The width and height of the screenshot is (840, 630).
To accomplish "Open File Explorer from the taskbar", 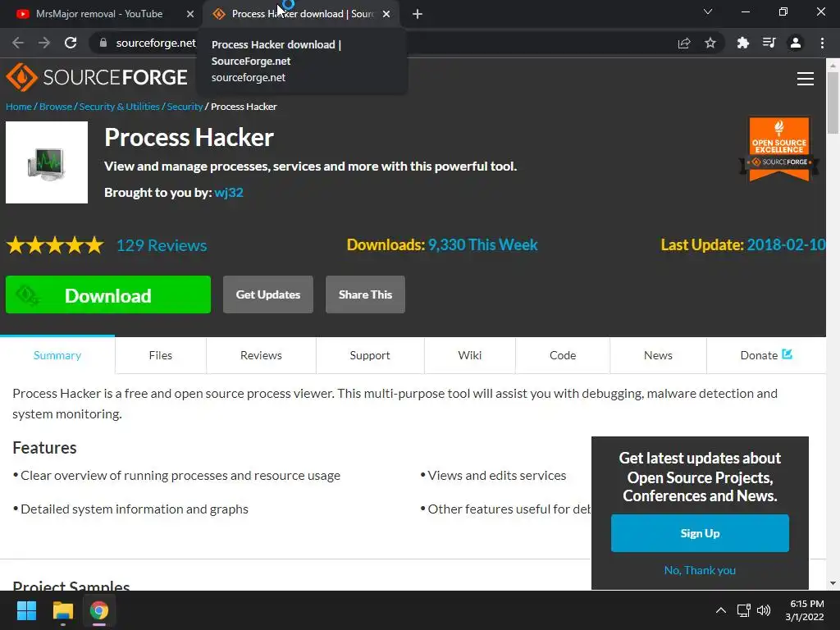I will pos(62,610).
